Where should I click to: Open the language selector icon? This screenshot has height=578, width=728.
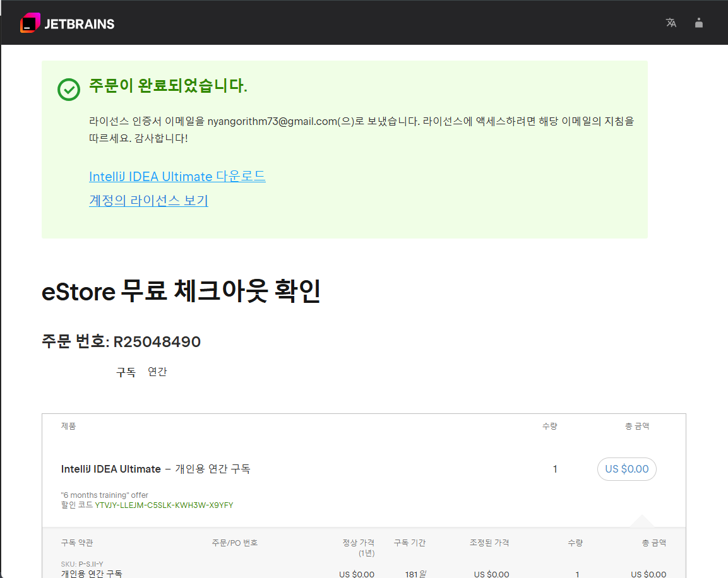(671, 23)
